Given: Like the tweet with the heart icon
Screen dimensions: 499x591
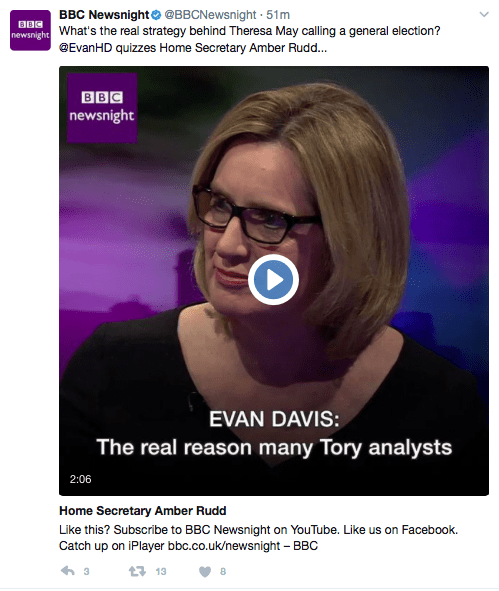Looking at the screenshot, I should (205, 572).
